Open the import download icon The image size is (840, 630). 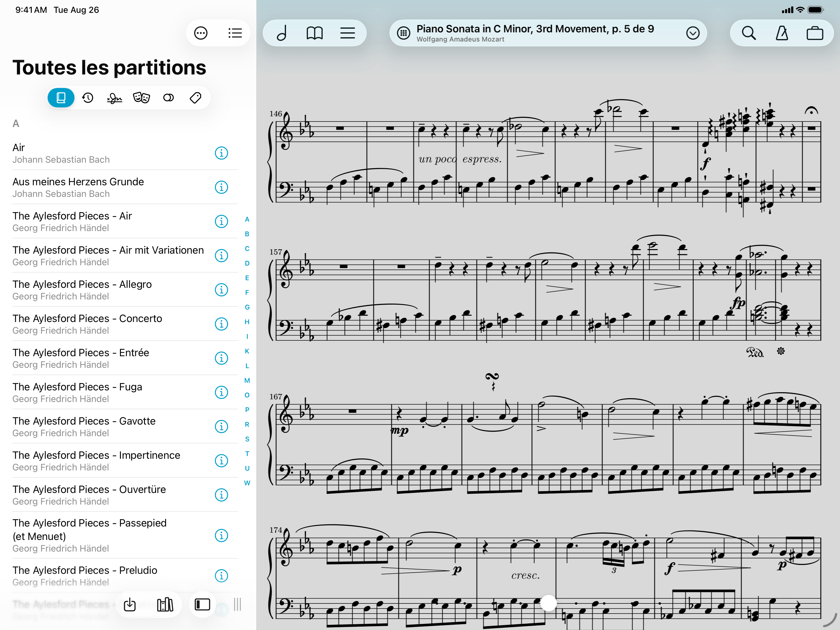[x=130, y=604]
